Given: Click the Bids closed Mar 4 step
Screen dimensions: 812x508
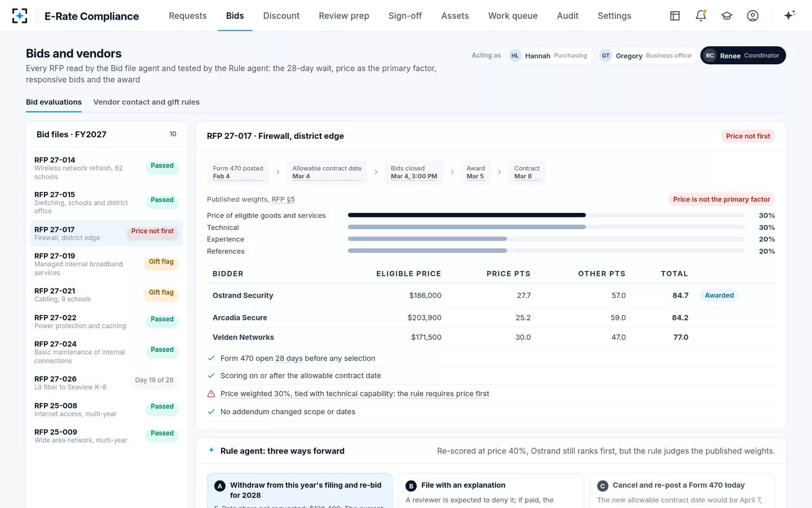Looking at the screenshot, I should coord(414,172).
